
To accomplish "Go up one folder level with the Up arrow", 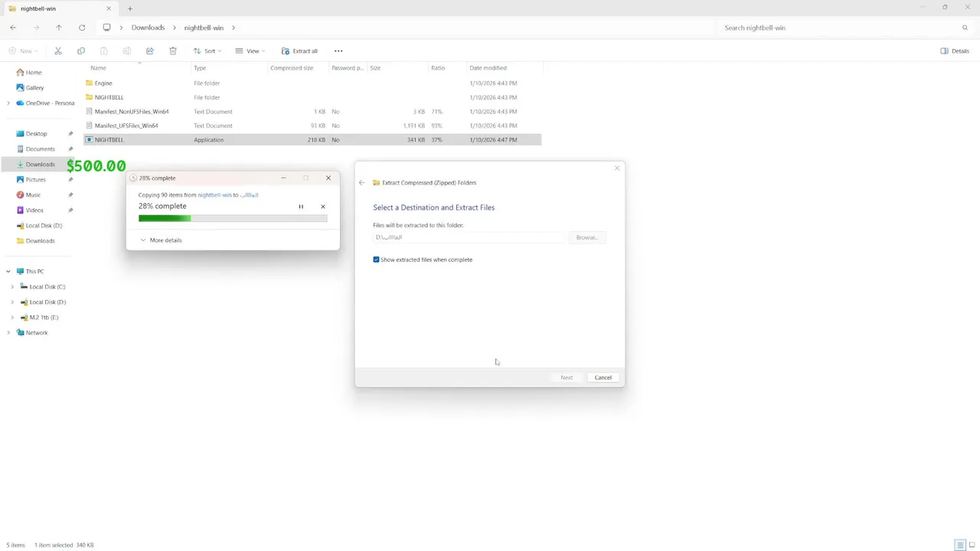I will [59, 28].
